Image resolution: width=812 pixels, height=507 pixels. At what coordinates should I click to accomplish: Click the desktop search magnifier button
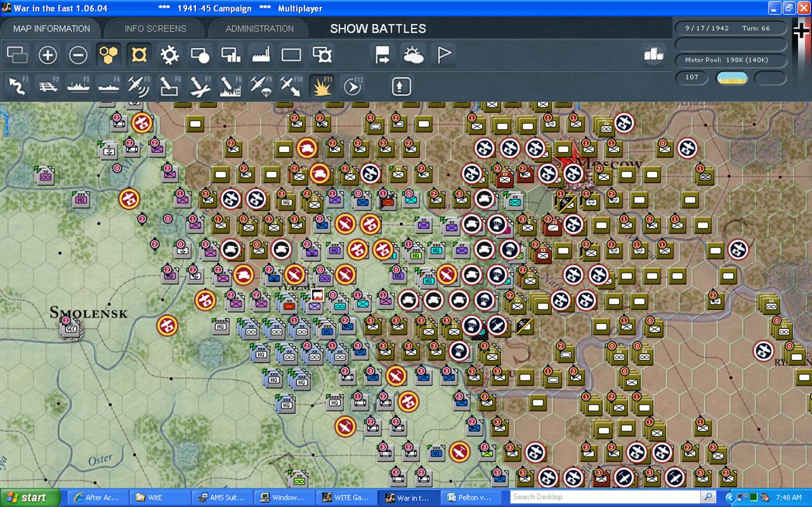[x=709, y=497]
